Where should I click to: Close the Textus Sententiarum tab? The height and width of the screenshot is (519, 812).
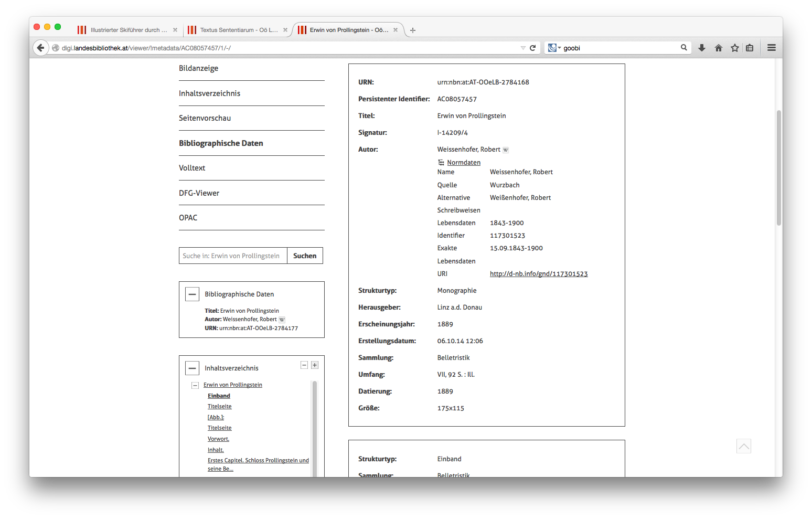[x=285, y=30]
